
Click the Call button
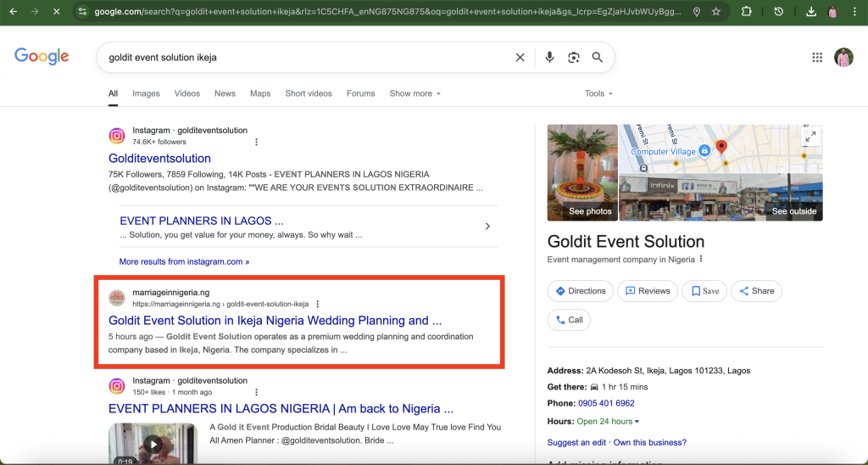[x=569, y=320]
